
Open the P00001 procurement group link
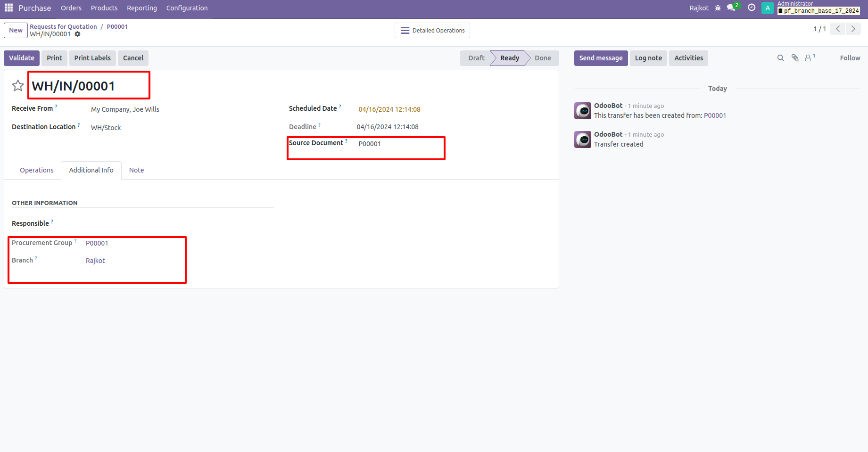pos(97,243)
